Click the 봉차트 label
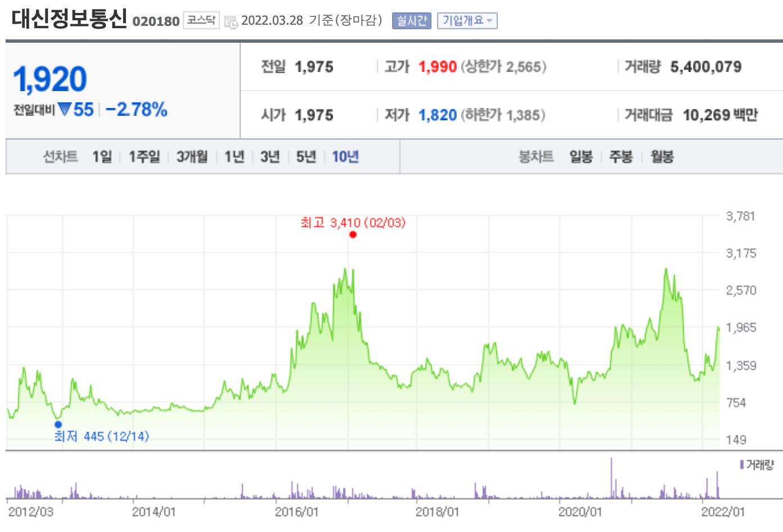The width and height of the screenshot is (783, 532). pos(536,156)
